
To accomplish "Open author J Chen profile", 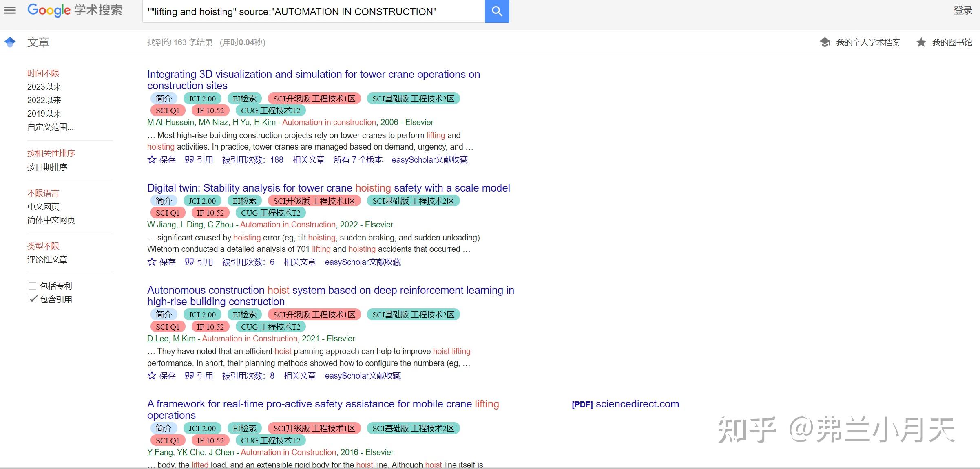I will point(221,452).
